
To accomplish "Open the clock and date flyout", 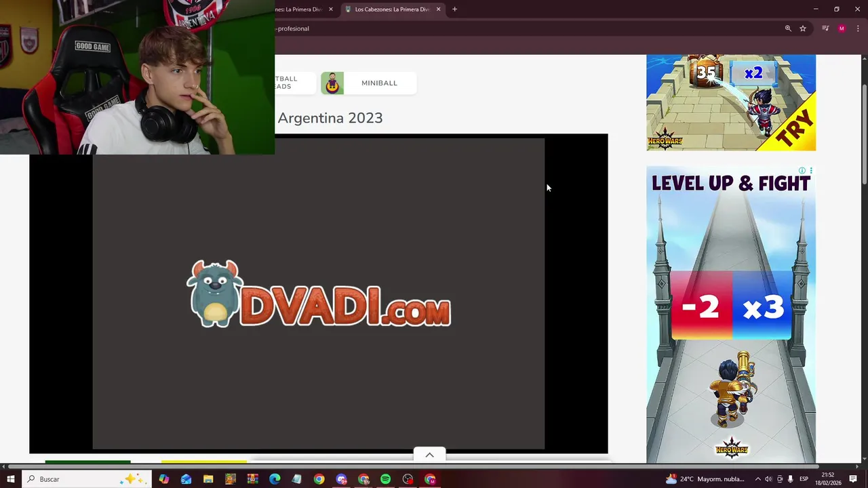I will (x=827, y=479).
